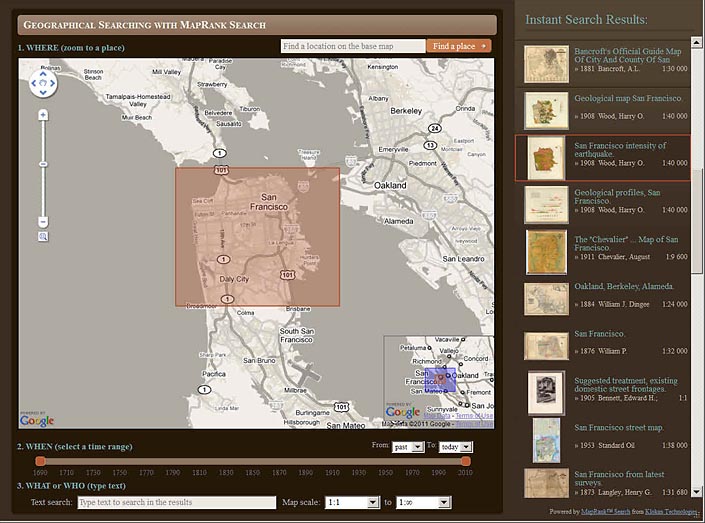Open the 1876 San Francisco result link
Screen dimensions: 705x523
point(599,334)
